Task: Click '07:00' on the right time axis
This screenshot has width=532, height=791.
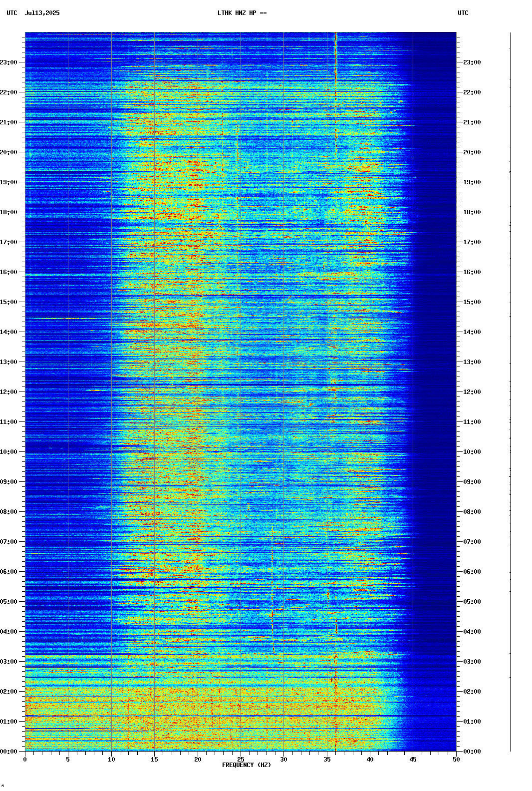Action: [x=472, y=542]
